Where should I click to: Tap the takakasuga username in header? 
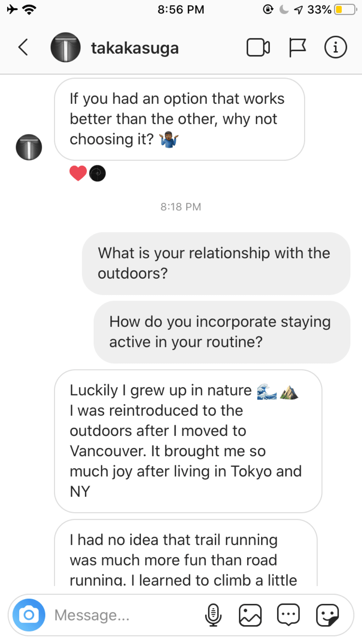click(x=135, y=48)
